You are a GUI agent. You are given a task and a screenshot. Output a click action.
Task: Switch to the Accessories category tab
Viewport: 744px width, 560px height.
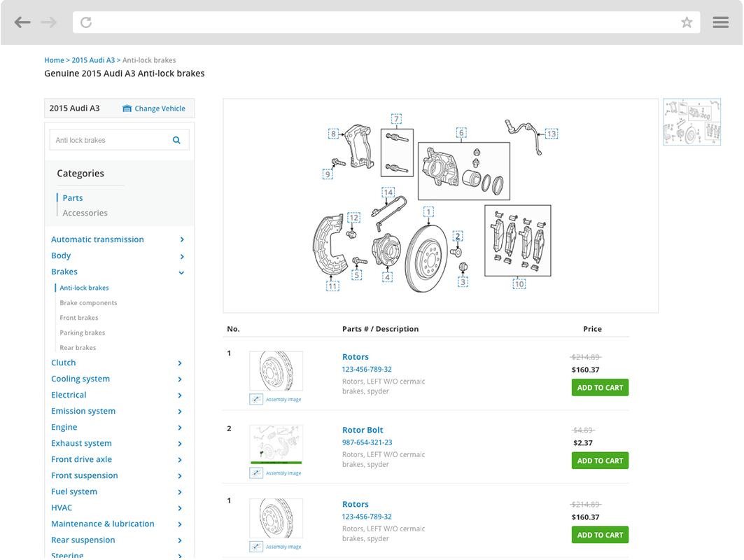(85, 213)
